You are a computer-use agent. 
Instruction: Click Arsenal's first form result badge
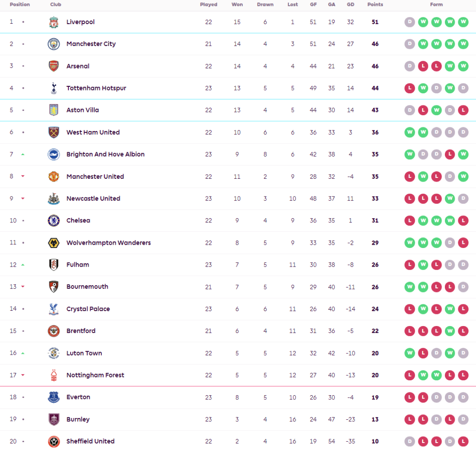point(410,66)
